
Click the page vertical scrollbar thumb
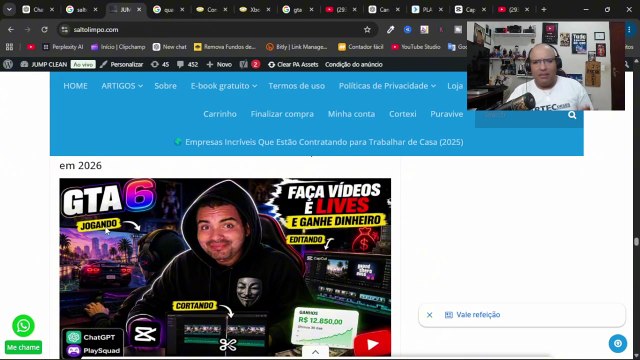pos(636,242)
